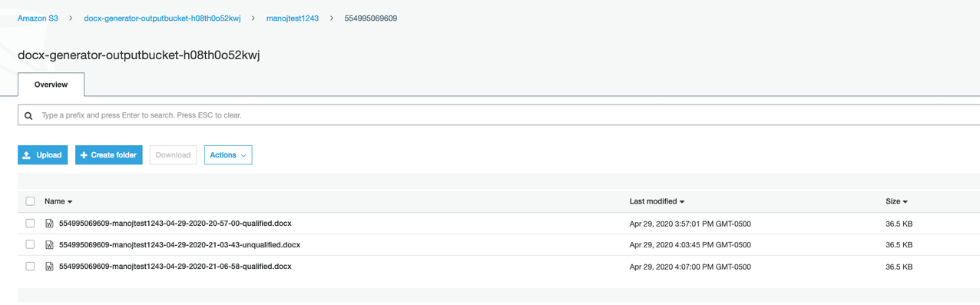This screenshot has height=305, width=980.
Task: Open the Actions dropdown
Action: click(x=228, y=155)
